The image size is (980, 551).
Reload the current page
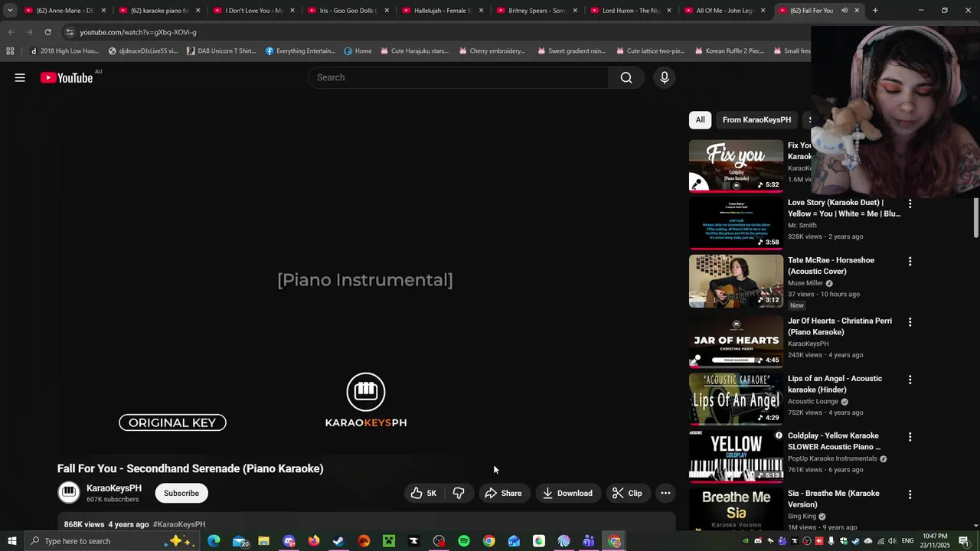pyautogui.click(x=47, y=32)
